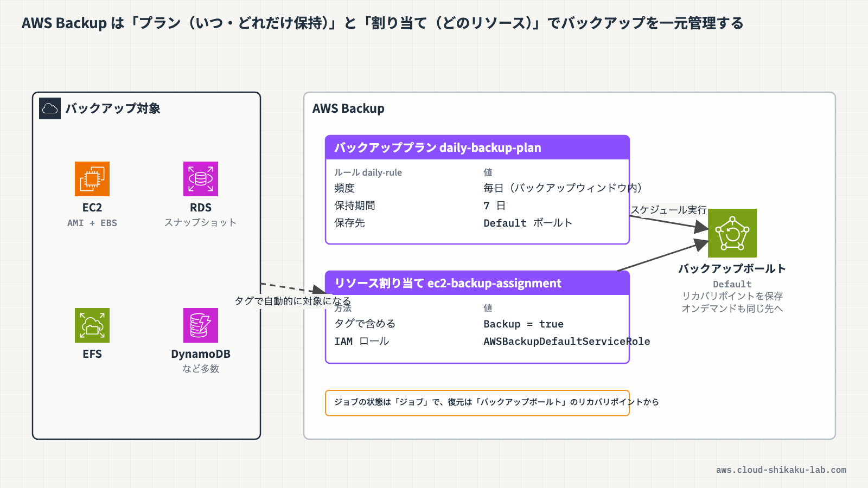Select the リソース割り当て ec2-backup-assignment header
The image size is (868, 488).
pos(477,283)
